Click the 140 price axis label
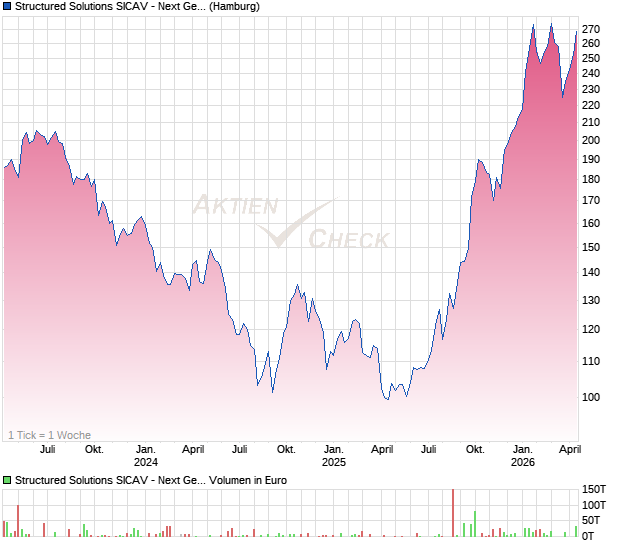Viewport: 620px width, 546px height. 591,272
